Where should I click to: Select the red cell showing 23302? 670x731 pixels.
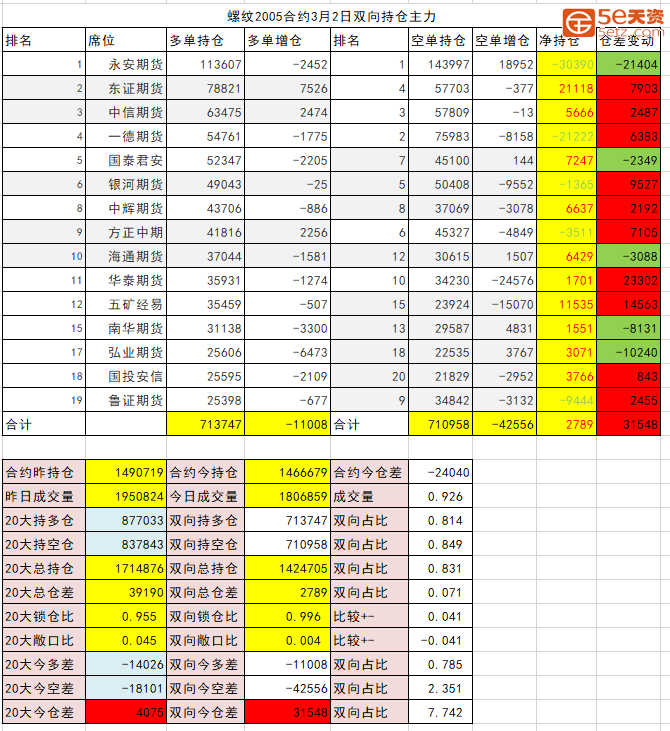tap(629, 280)
